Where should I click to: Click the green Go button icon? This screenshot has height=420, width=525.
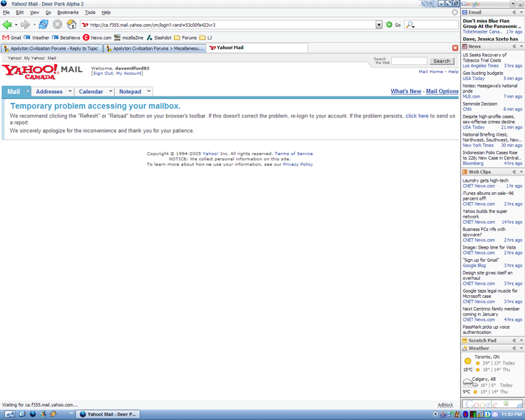click(388, 24)
